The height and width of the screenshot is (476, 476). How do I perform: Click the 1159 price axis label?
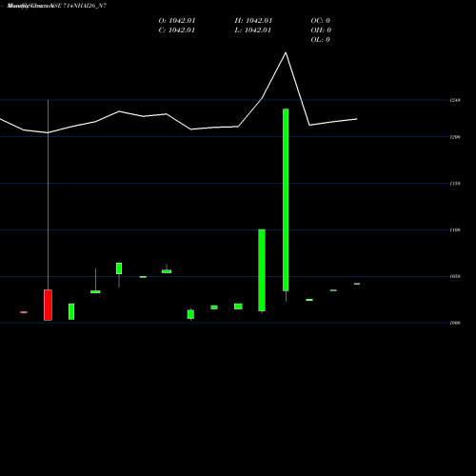(x=455, y=184)
